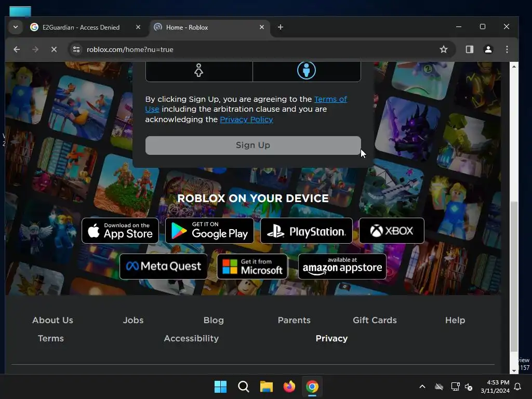Go forward to the next page
This screenshot has height=399, width=532.
click(x=35, y=49)
